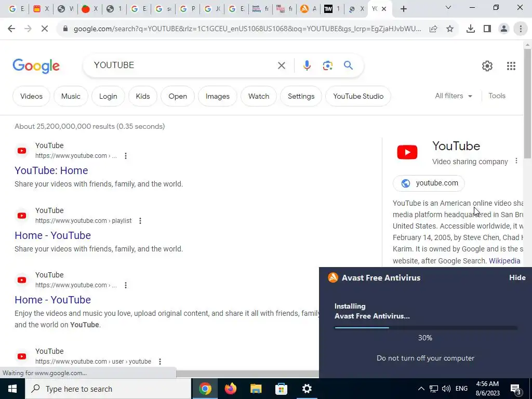Open the Chrome side panel icon

pyautogui.click(x=487, y=29)
